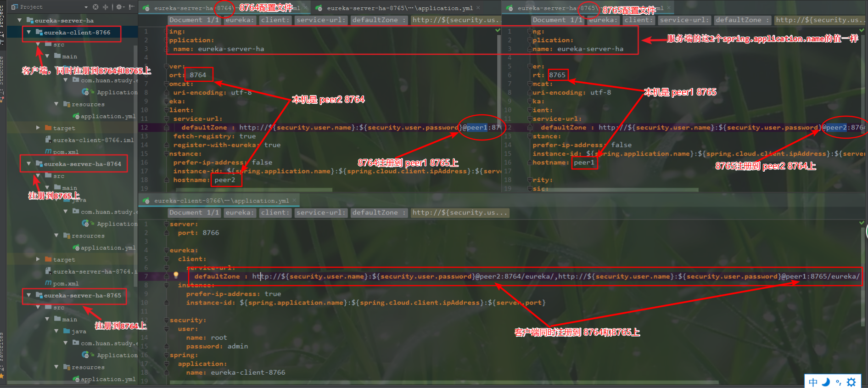Viewport: 868px width, 388px height.
Task: Open application.yml under eureka-client-8766 resources
Action: point(105,116)
